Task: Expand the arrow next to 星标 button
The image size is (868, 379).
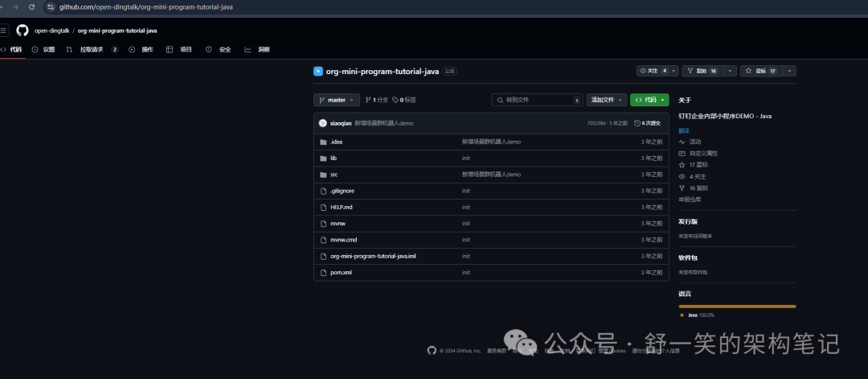Action: [789, 71]
